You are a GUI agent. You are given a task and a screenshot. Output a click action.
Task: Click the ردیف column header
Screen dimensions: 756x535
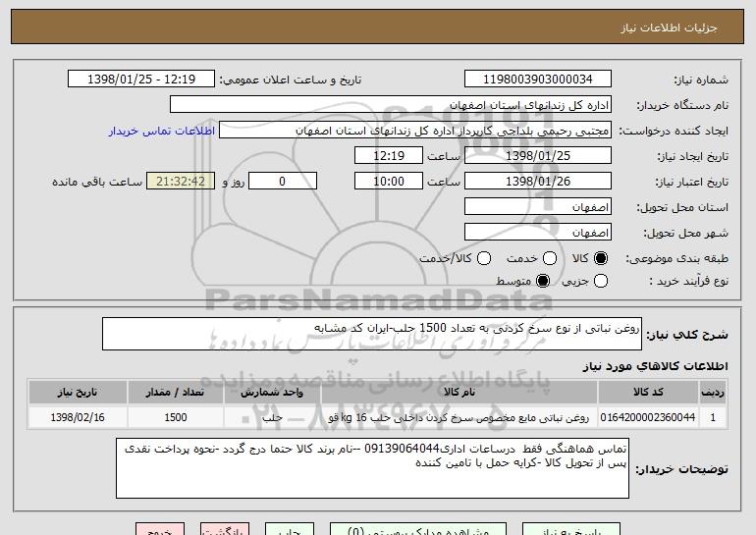(713, 393)
